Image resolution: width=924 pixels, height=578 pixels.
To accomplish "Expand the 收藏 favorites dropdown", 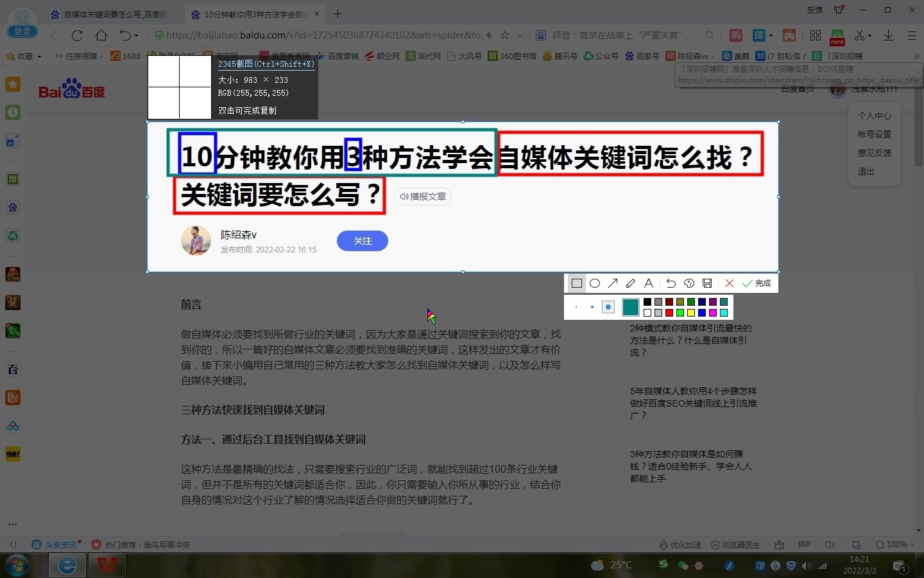I will (39, 57).
